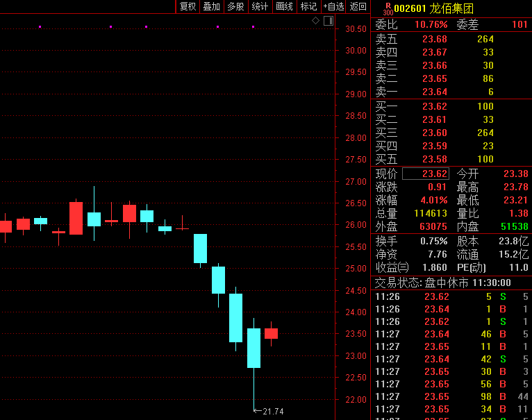This screenshot has width=532, height=420.
Task: Click the 外盘 63075 value
Action: [433, 226]
